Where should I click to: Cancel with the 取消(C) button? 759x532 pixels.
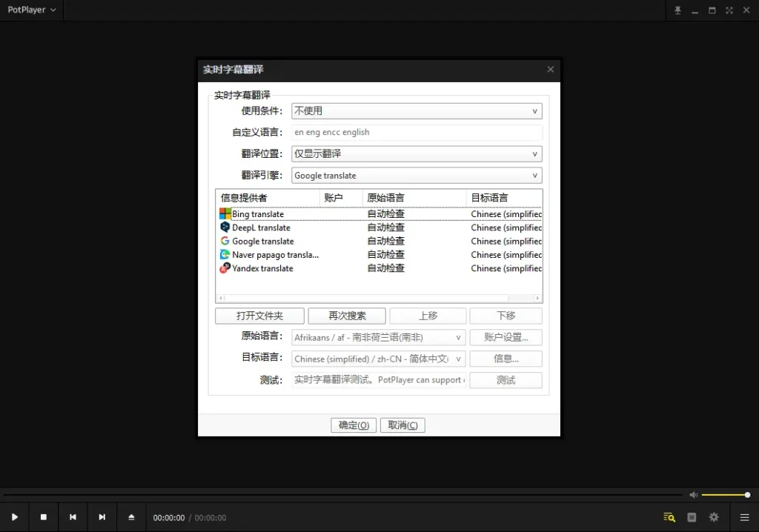[402, 425]
